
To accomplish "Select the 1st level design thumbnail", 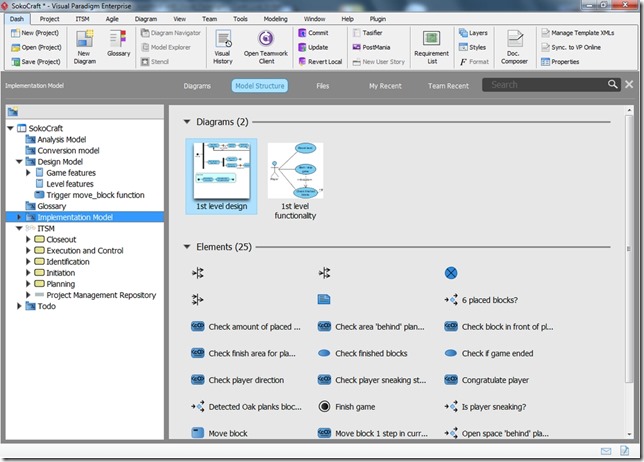I will pos(221,176).
